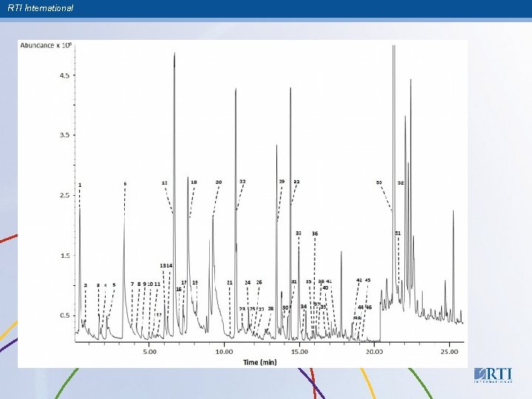Click the RTI International header text
Viewport: 532px width, 399px height.
tap(40, 8)
